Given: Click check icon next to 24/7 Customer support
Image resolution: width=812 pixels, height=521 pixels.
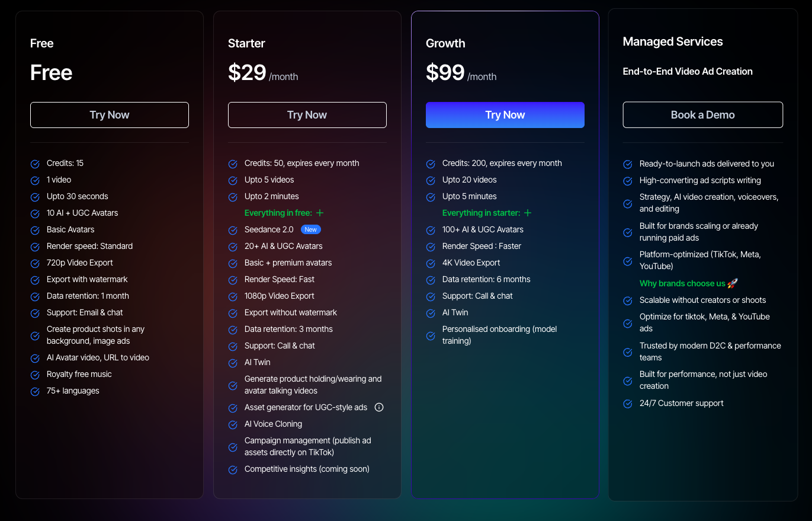Looking at the screenshot, I should [628, 404].
